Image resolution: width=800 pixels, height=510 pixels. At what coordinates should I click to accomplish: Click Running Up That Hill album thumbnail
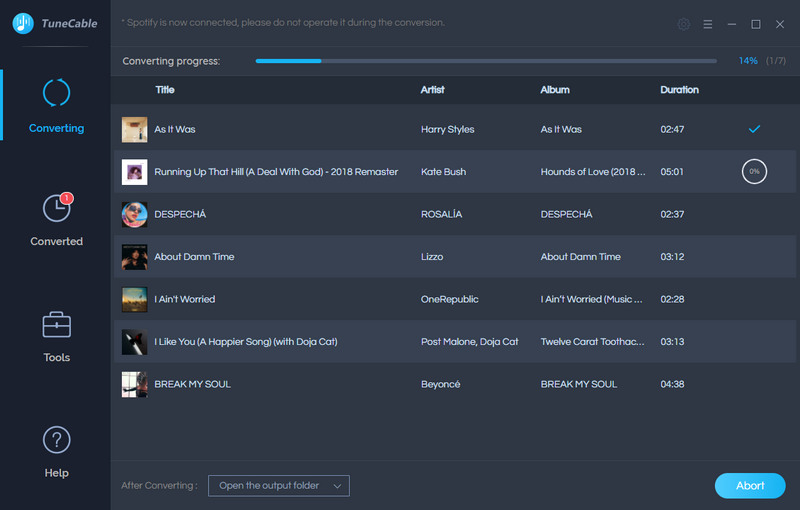[135, 172]
